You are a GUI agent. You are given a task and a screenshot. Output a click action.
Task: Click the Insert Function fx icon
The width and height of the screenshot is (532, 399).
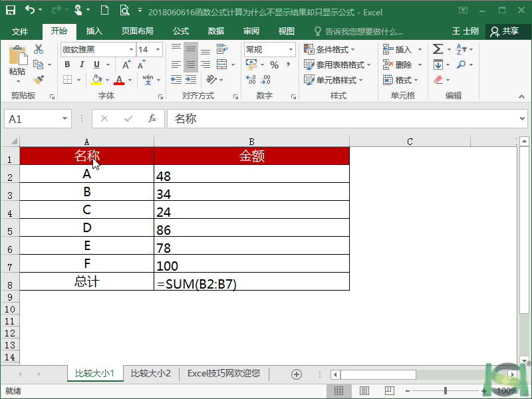(152, 118)
